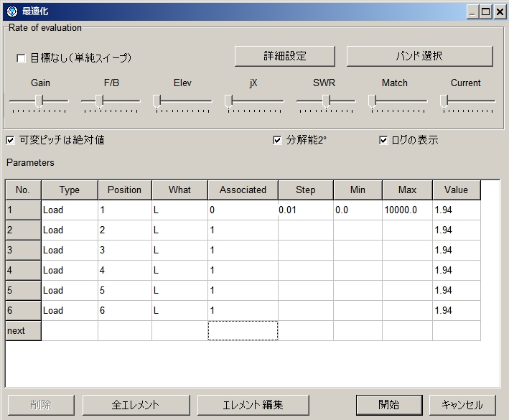Click the SWR slider handle
The height and width of the screenshot is (420, 509).
pos(326,101)
